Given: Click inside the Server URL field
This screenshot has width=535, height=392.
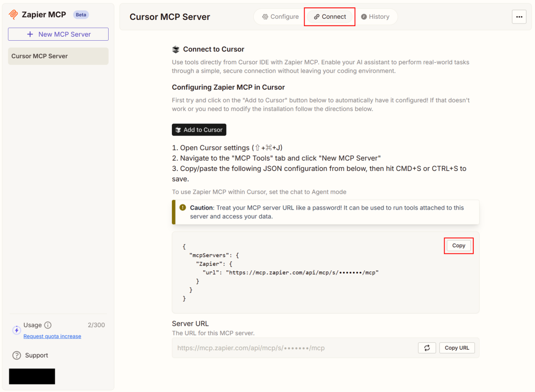Looking at the screenshot, I should coord(293,348).
